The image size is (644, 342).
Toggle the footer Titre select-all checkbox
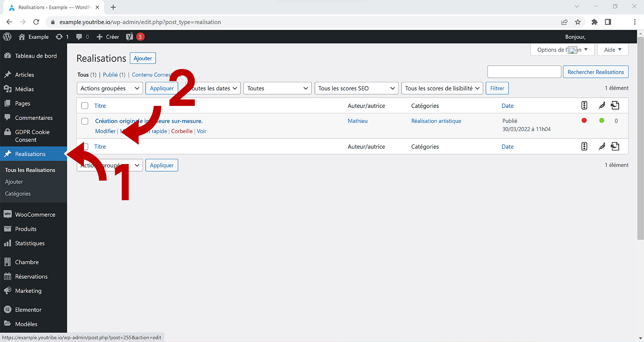(86, 147)
